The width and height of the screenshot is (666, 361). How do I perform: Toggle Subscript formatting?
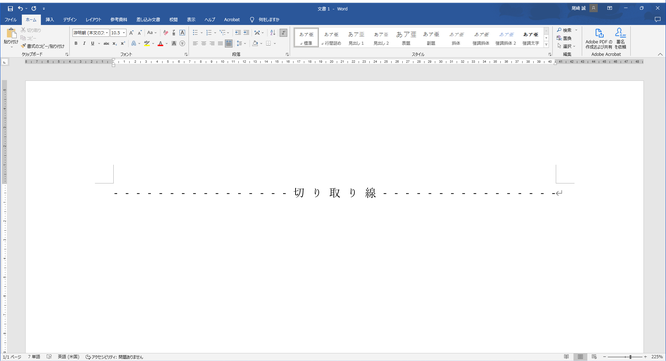pos(115,43)
